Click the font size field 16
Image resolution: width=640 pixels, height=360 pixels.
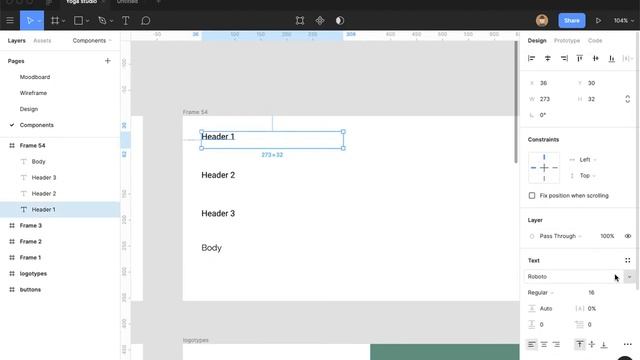[591, 293]
